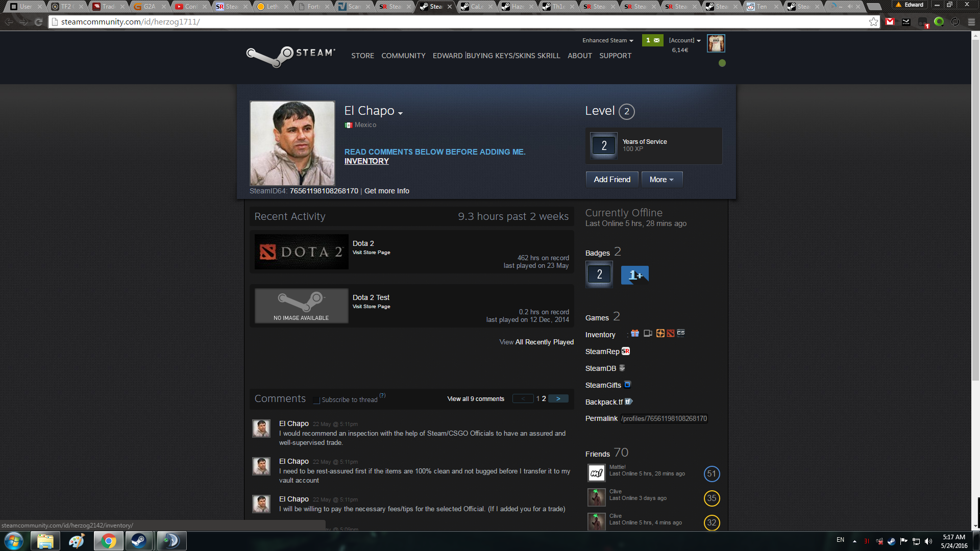Viewport: 980px width, 551px height.
Task: Click the SteamRep SR icon
Action: pos(626,351)
